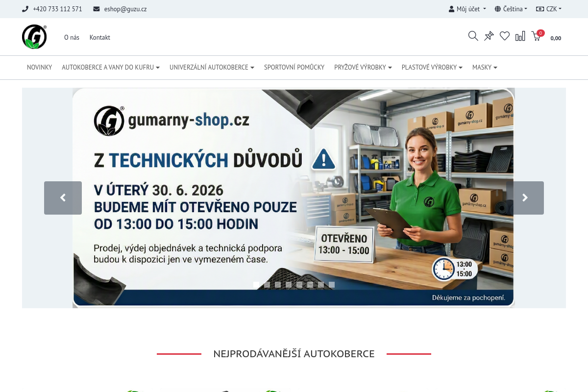Viewport: 588px width, 392px height.
Task: Open Novinky menu item
Action: coord(39,67)
